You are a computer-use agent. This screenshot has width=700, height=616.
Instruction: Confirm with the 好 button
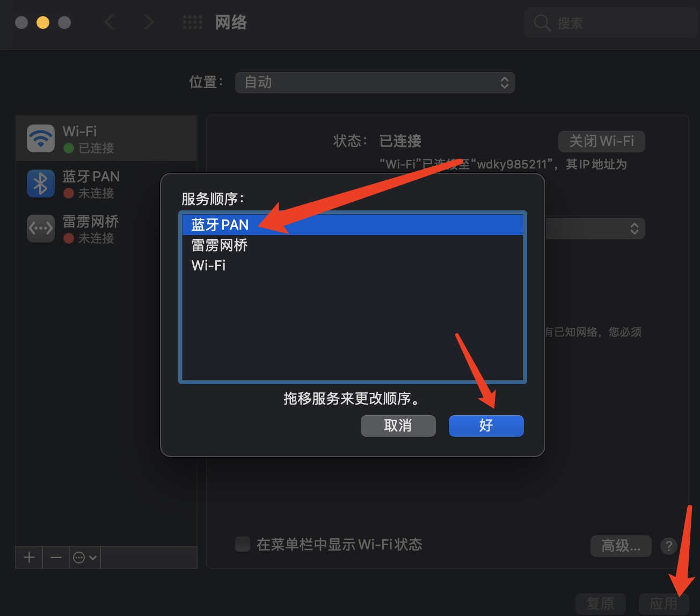(x=486, y=426)
